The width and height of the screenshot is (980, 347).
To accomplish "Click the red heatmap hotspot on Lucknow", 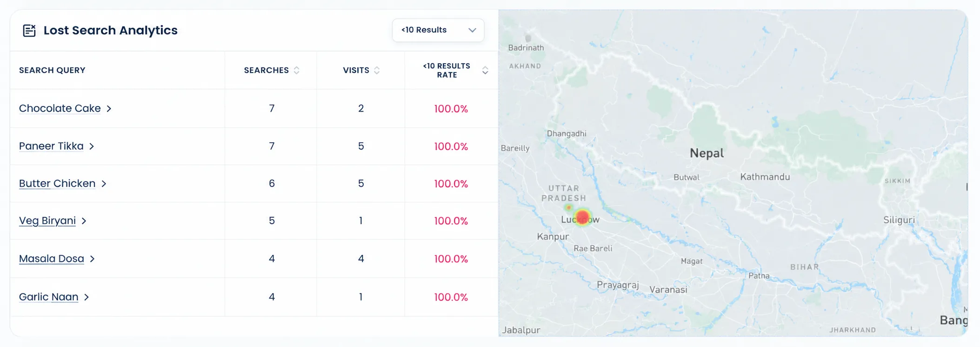I will click(582, 217).
